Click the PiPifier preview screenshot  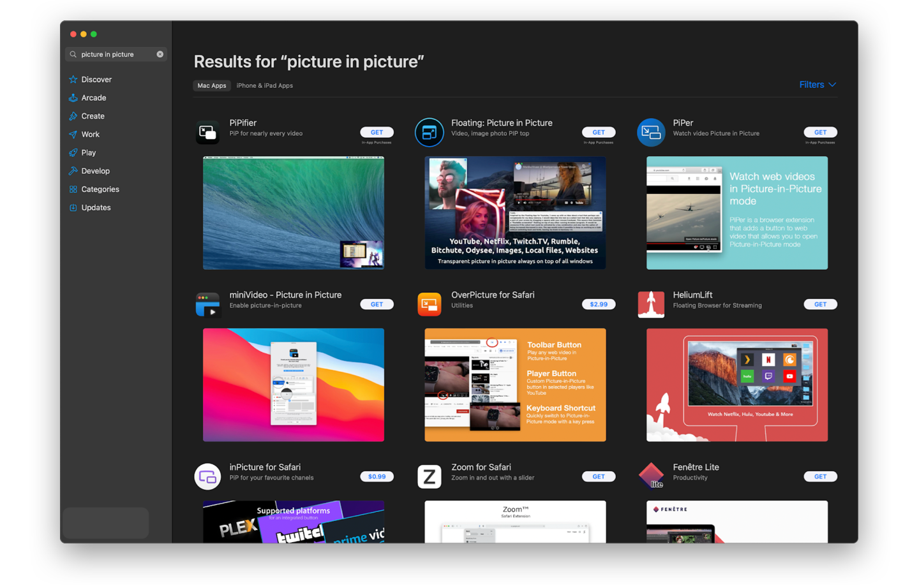tap(293, 213)
